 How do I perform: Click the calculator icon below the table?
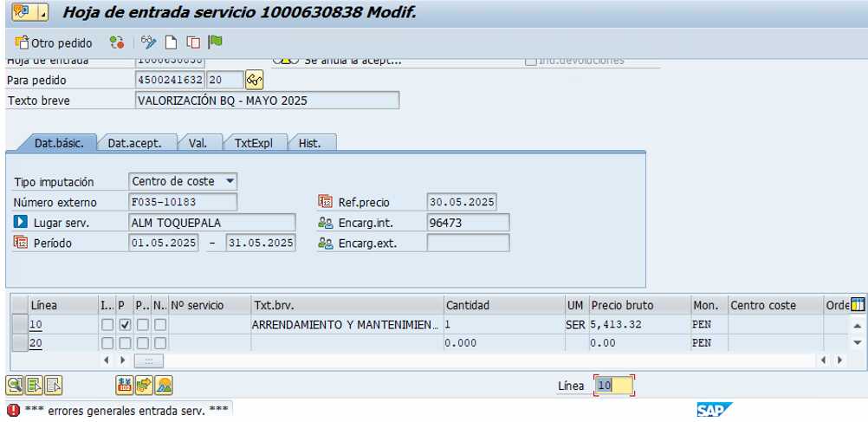[x=124, y=385]
